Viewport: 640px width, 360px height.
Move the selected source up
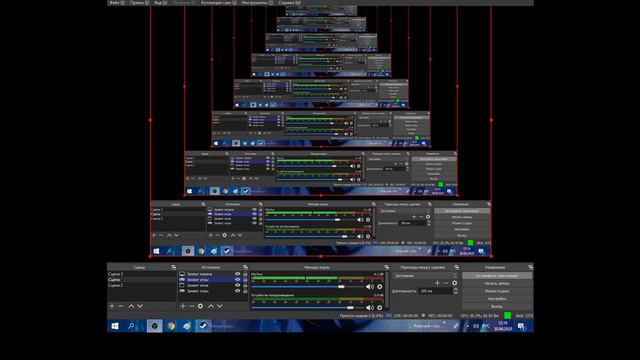(211, 306)
